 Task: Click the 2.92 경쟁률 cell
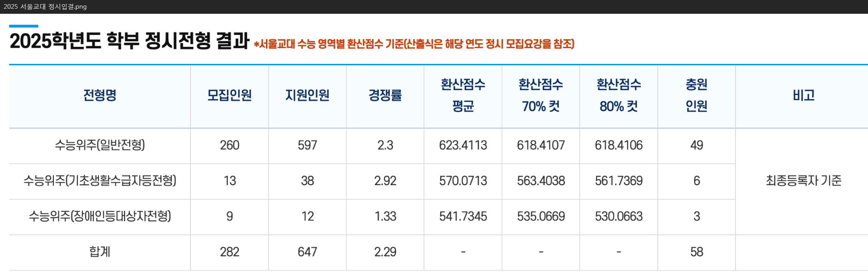[385, 181]
